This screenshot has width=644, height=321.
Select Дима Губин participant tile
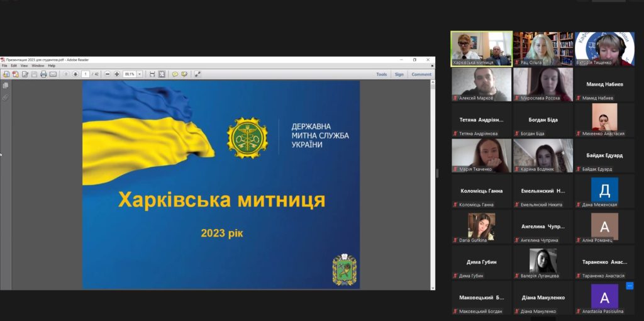[x=481, y=262]
